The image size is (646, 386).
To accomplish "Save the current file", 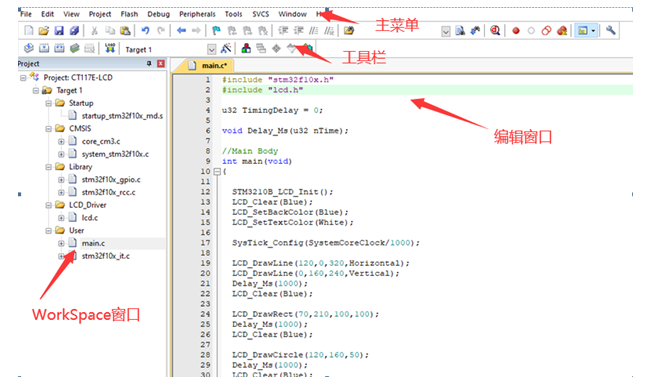I will (x=59, y=30).
